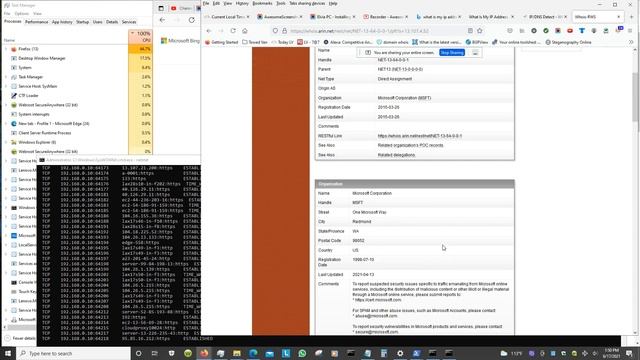The width and height of the screenshot is (640, 360).
Task: Open Getting Started bookmark
Action: 223,42
